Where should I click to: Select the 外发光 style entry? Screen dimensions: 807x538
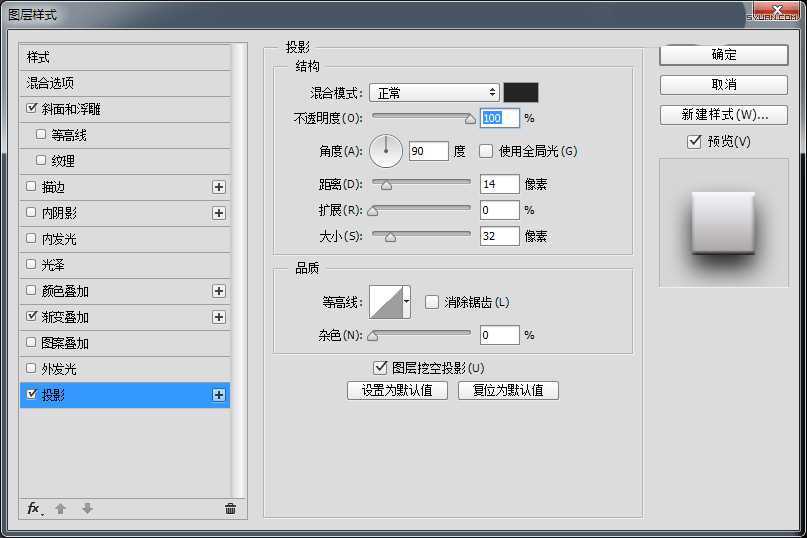pyautogui.click(x=58, y=369)
